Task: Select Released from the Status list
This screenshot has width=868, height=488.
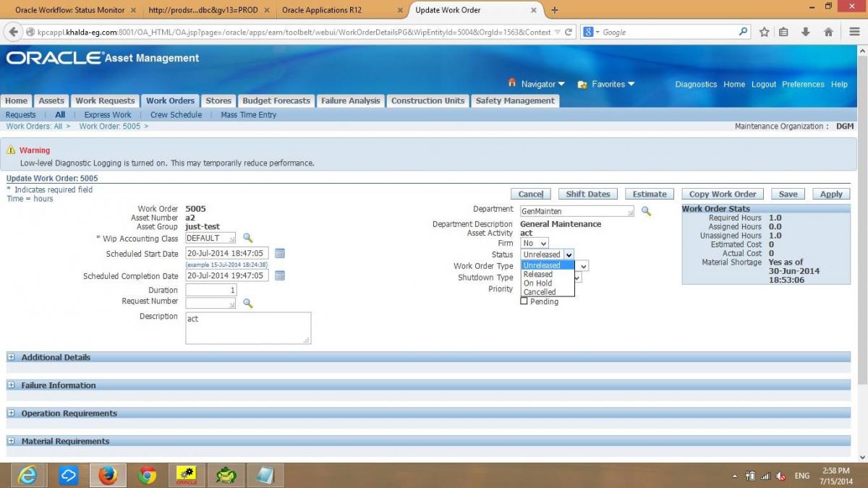Action: (x=538, y=275)
